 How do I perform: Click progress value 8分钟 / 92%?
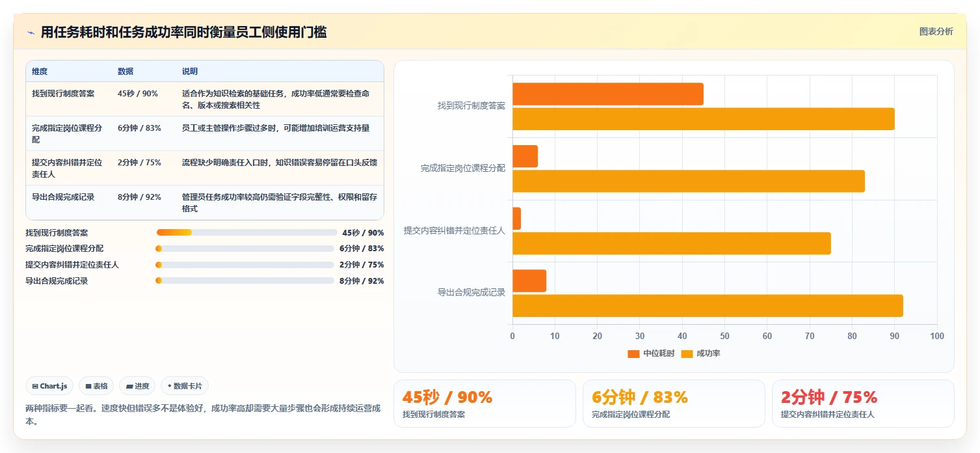click(362, 281)
